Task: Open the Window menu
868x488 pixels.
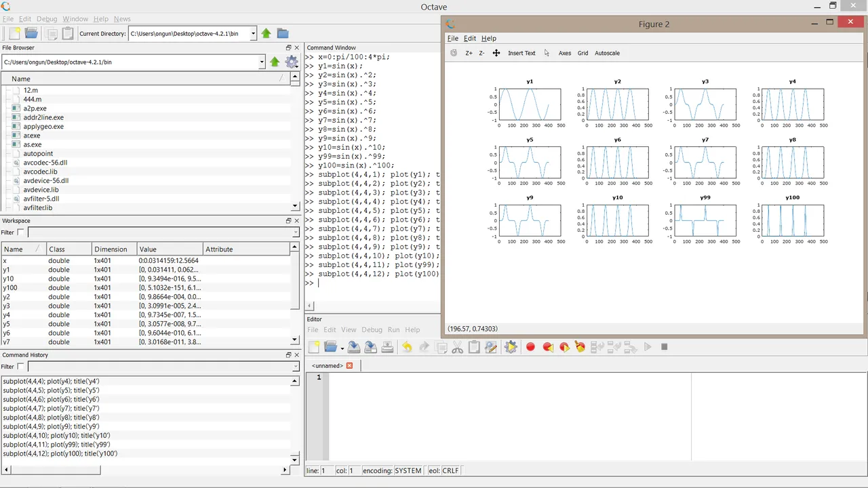Action: pos(75,19)
